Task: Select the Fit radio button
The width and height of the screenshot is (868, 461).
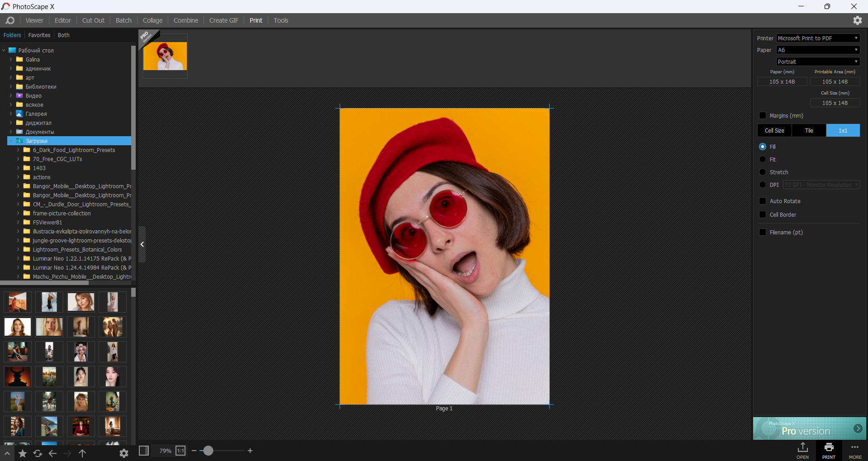Action: coord(763,160)
